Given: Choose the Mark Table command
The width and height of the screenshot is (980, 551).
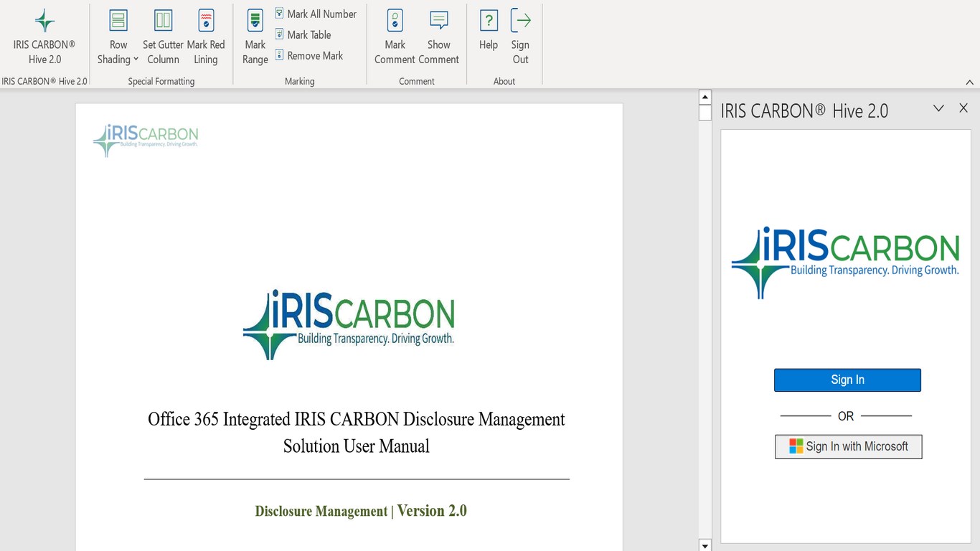Looking at the screenshot, I should [x=303, y=34].
